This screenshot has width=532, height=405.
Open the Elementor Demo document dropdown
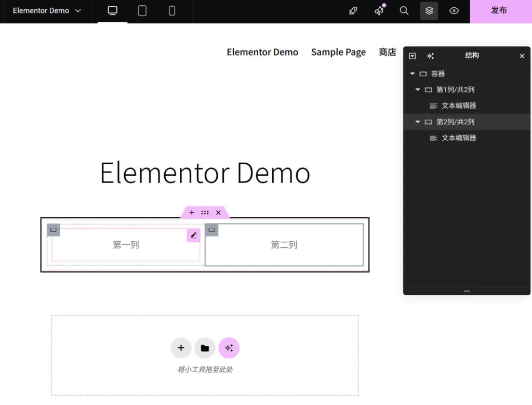click(x=46, y=11)
